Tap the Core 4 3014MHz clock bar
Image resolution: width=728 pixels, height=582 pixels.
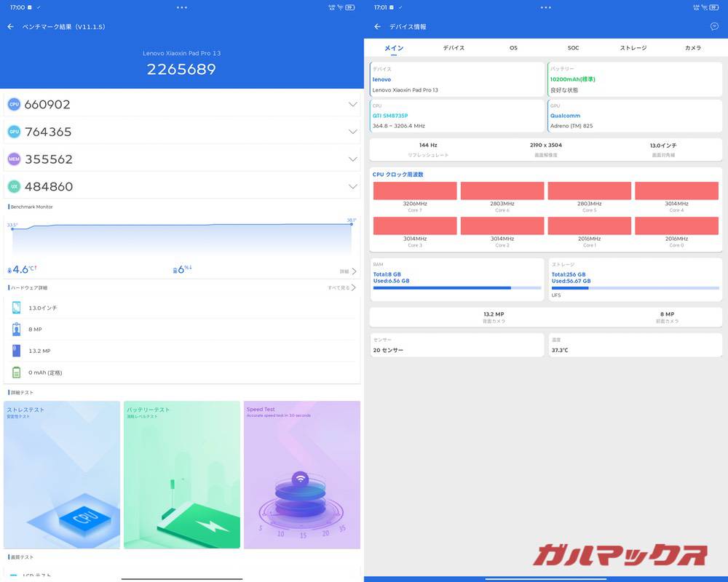coord(677,191)
